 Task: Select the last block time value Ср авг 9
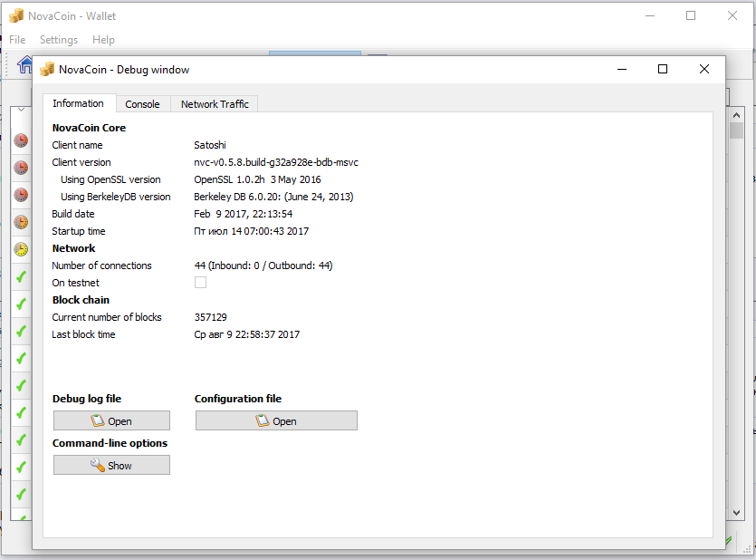click(x=247, y=334)
